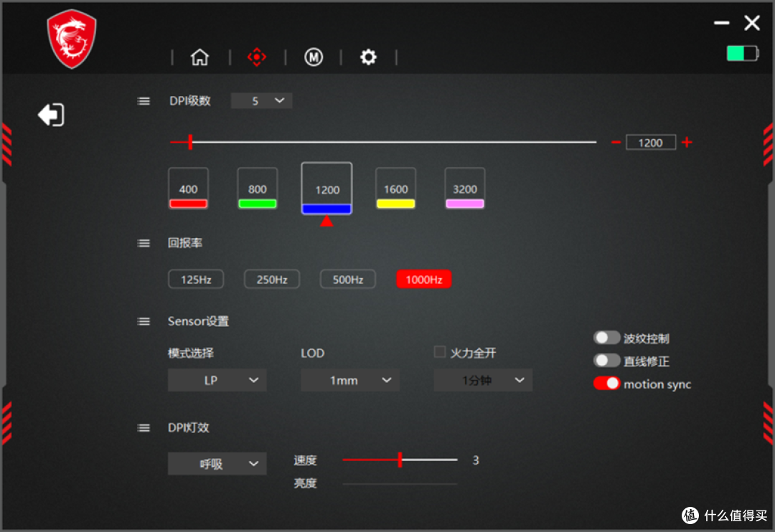The height and width of the screenshot is (532, 775).
Task: Open the Home tab icon
Action: [199, 57]
